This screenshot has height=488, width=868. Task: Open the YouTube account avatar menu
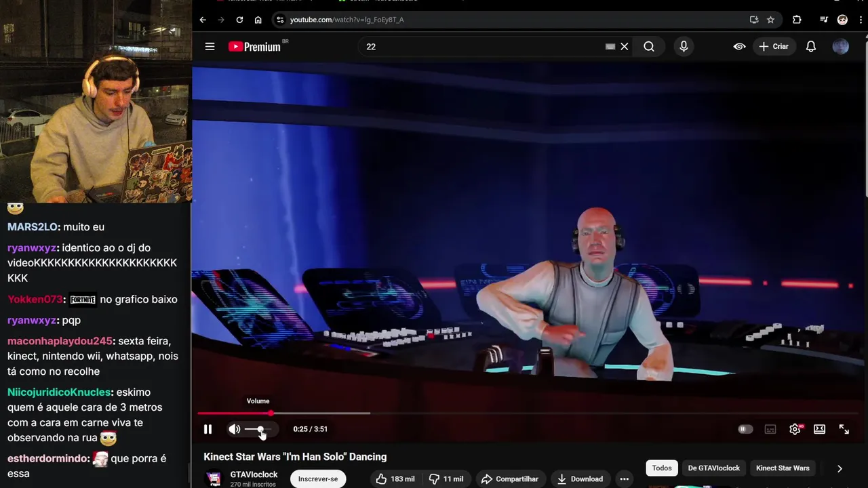coord(841,46)
